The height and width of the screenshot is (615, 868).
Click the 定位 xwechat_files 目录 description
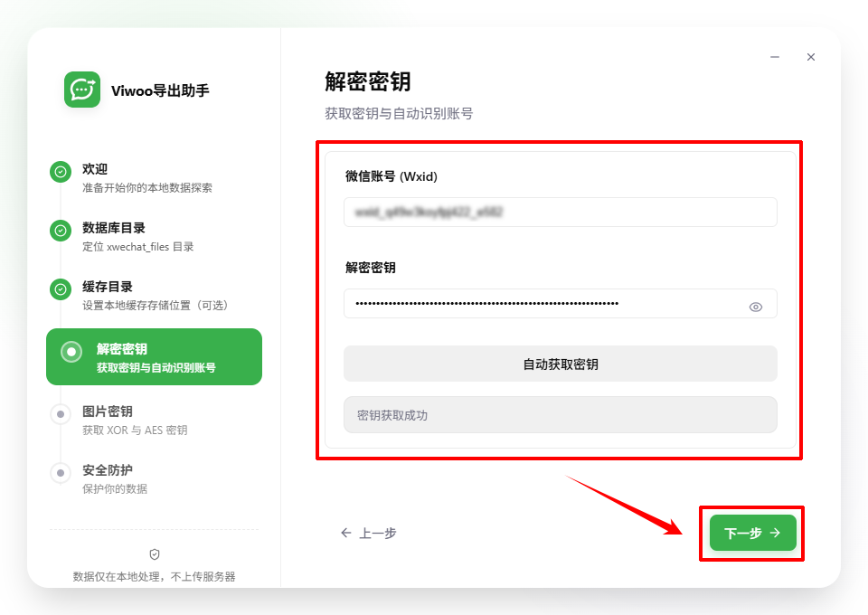[x=138, y=246]
